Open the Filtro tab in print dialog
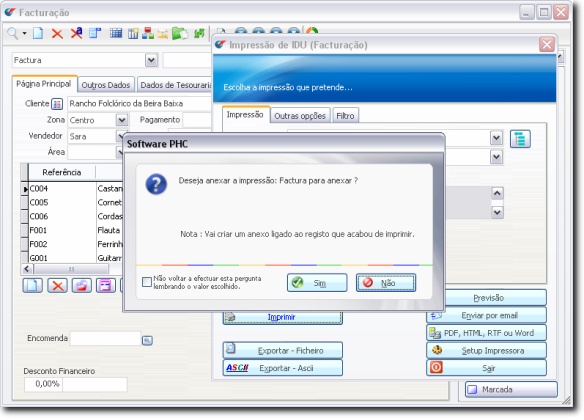The image size is (584, 420). pos(345,116)
